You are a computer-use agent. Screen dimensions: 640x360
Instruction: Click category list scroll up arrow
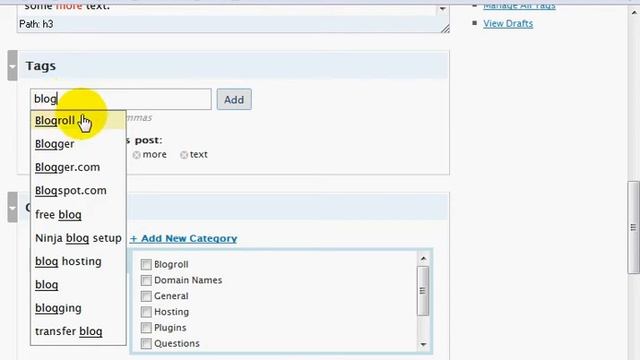pos(423,259)
